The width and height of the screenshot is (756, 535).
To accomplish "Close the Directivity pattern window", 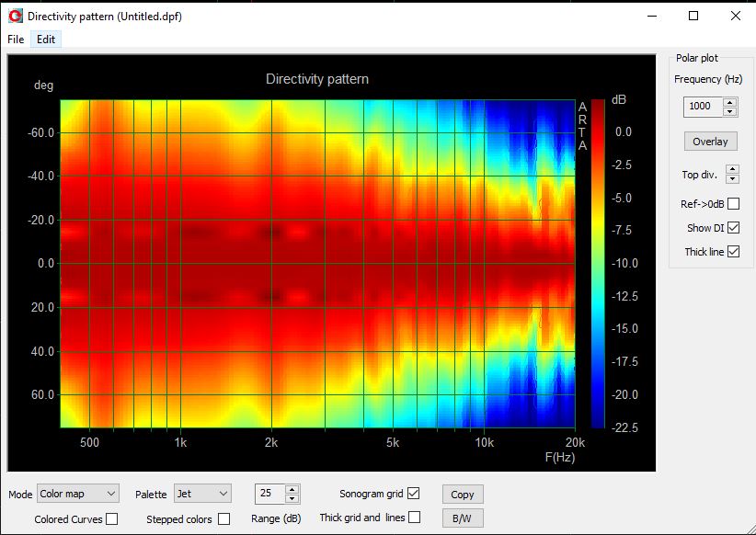I will pos(735,16).
